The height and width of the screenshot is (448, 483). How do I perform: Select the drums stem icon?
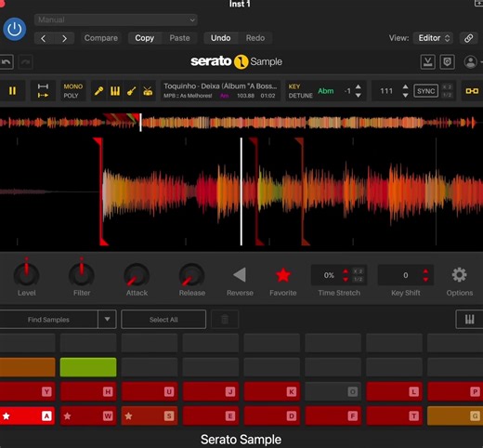[x=148, y=91]
